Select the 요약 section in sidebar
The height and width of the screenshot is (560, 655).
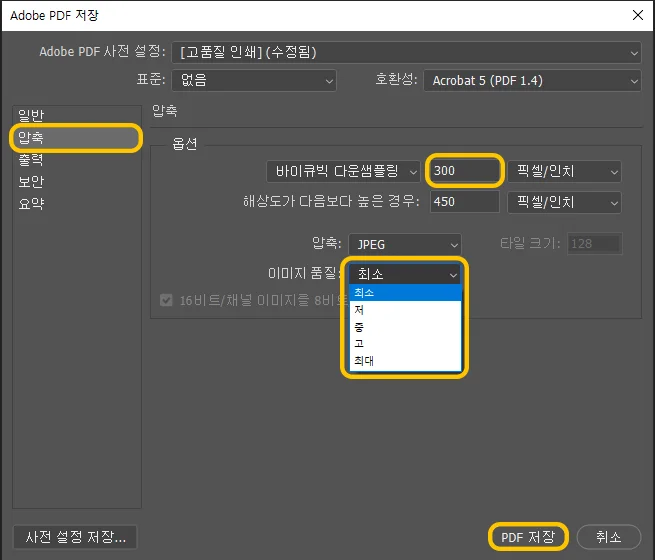pyautogui.click(x=76, y=204)
